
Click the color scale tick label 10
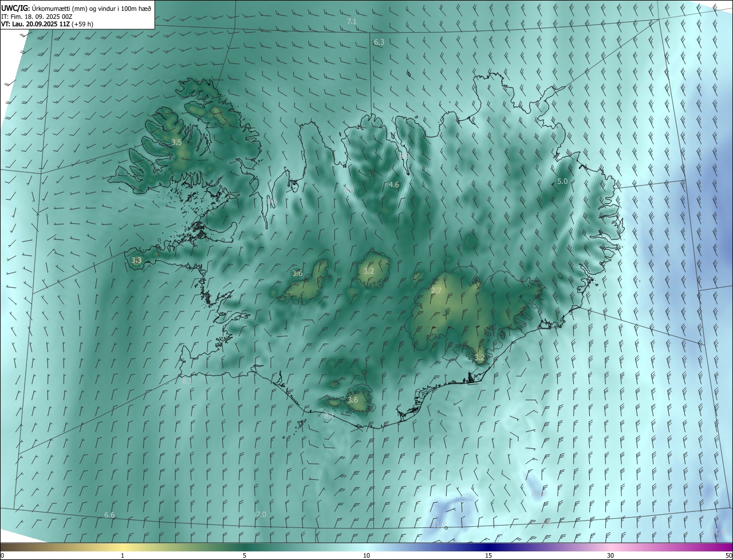click(366, 555)
